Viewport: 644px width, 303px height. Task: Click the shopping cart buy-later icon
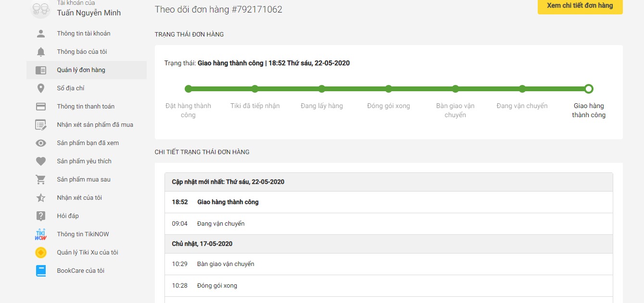(x=41, y=180)
